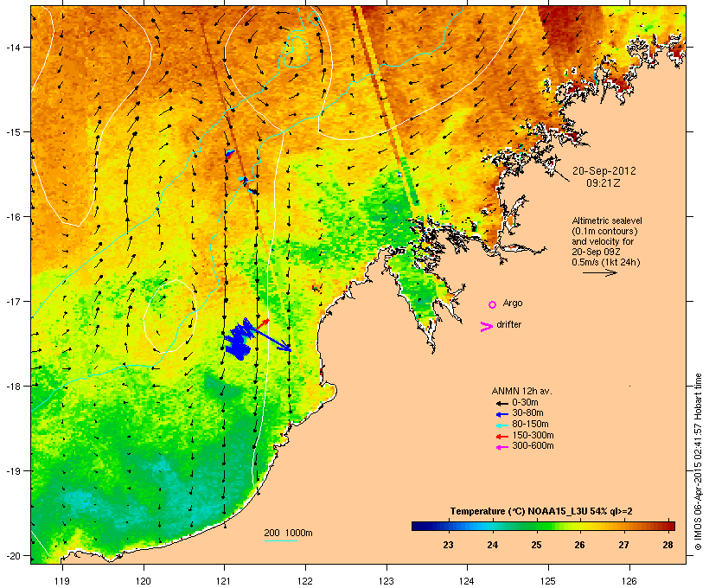Click latitude axis label -14
This screenshot has height=588, width=709.
point(13,48)
